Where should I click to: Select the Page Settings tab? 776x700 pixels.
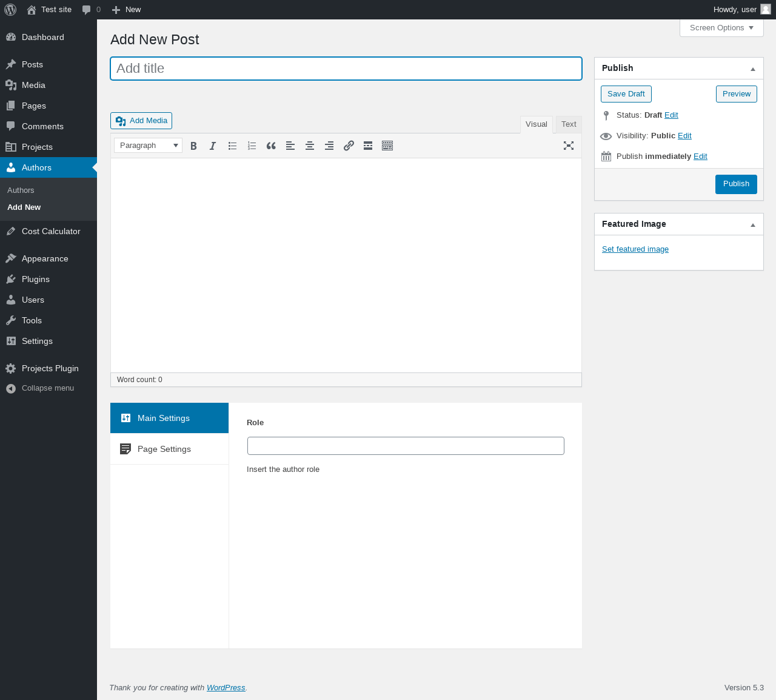coord(169,449)
